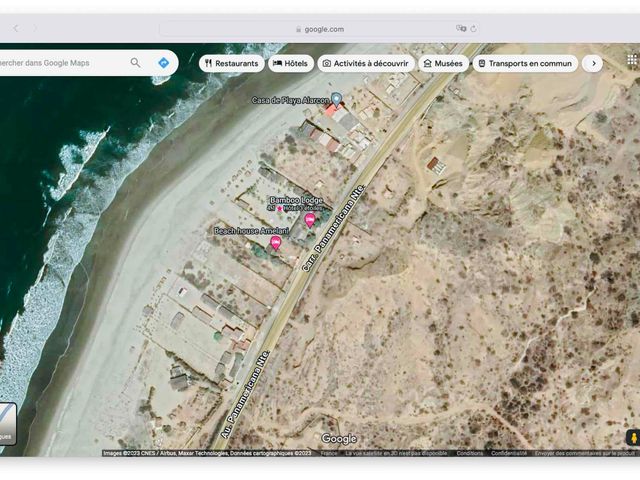Reload the page in the address bar
The height and width of the screenshot is (480, 640).
[473, 29]
